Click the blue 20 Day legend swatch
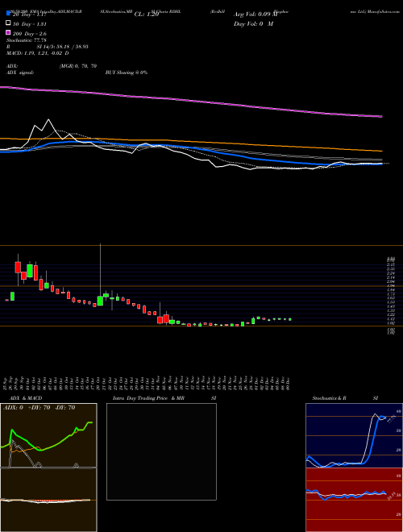Screen dimensions: 403x532 (x=8, y=15)
